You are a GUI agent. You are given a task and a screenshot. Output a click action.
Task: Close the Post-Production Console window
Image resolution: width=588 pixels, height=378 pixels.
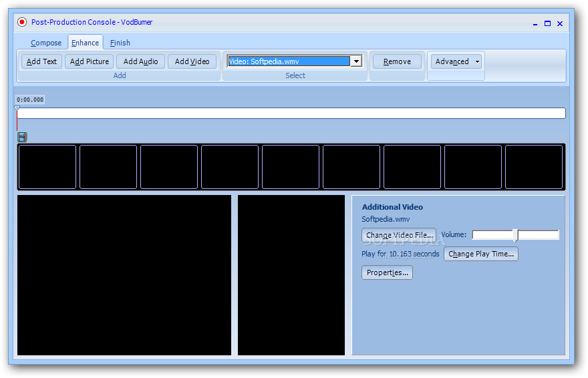click(560, 23)
